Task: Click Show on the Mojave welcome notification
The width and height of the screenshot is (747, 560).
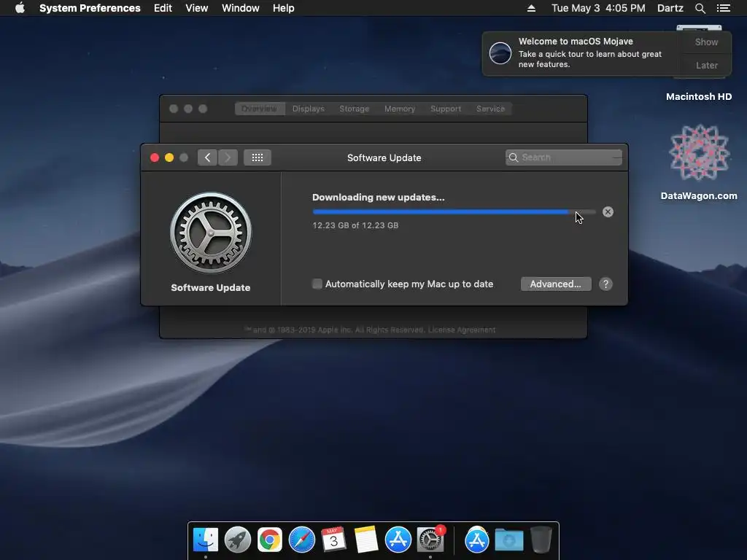Action: pos(706,42)
